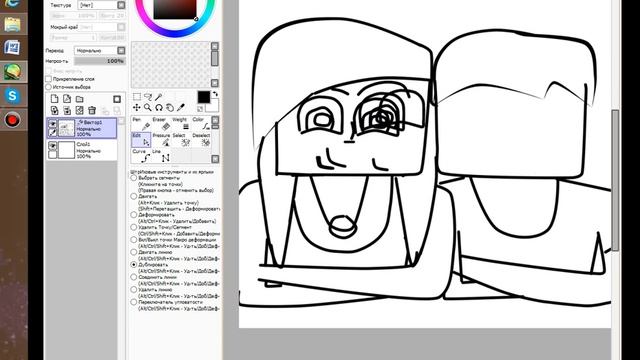Image resolution: width=640 pixels, height=360 pixels.
Task: Select the Слой1 layer thumbnail
Action: click(67, 150)
